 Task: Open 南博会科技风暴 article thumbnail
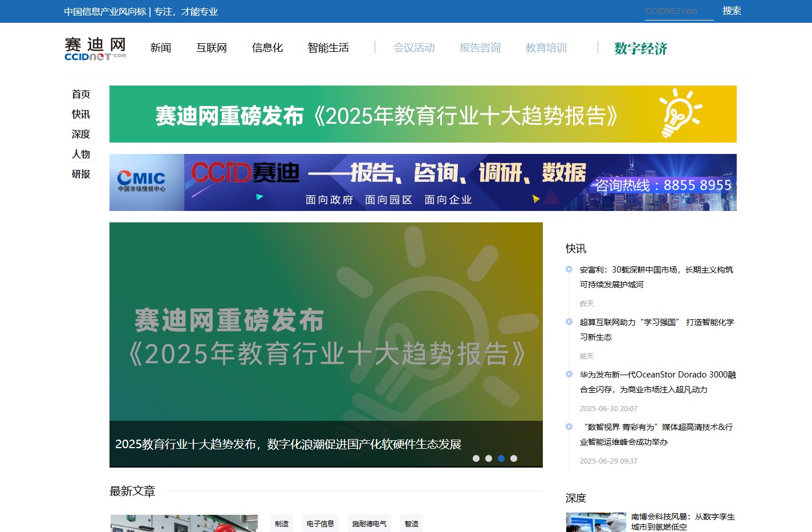click(596, 522)
